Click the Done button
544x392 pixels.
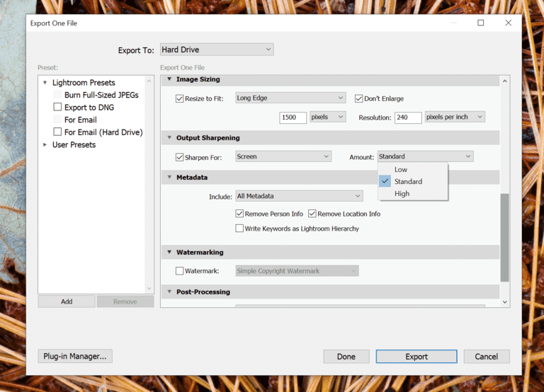click(346, 357)
